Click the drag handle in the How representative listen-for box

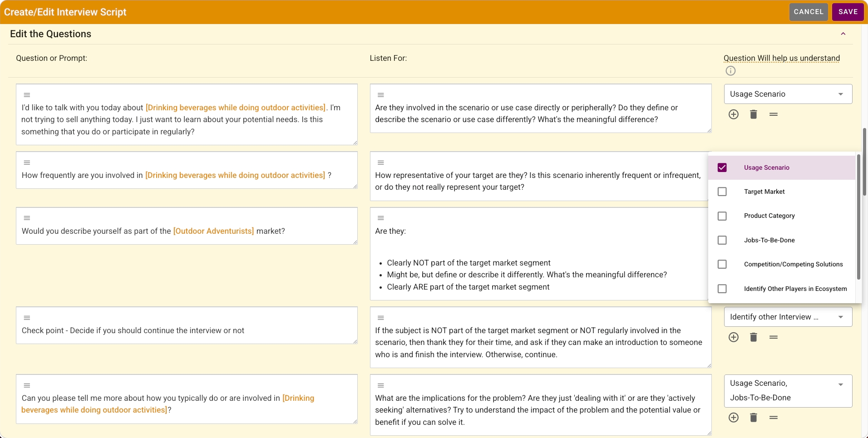click(x=381, y=162)
